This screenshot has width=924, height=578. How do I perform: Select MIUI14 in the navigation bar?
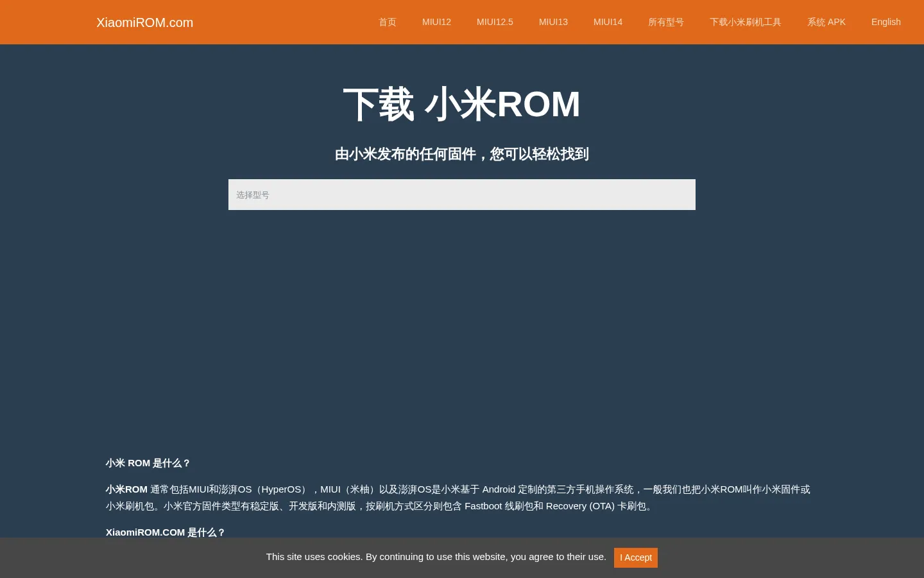pyautogui.click(x=608, y=22)
